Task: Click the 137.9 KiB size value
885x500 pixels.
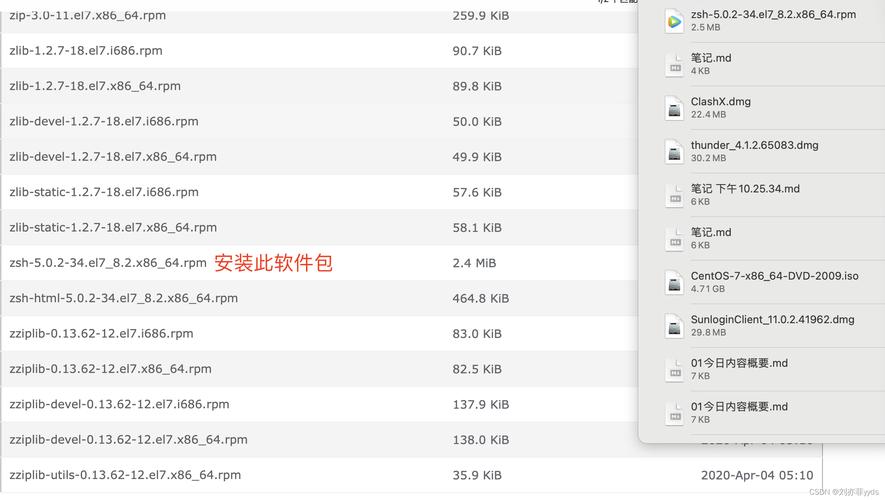Action: (481, 405)
